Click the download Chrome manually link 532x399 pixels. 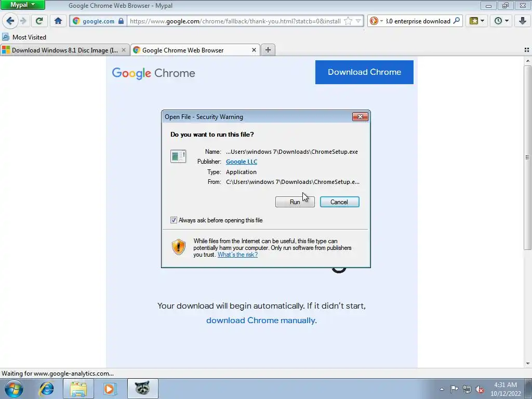(x=261, y=320)
